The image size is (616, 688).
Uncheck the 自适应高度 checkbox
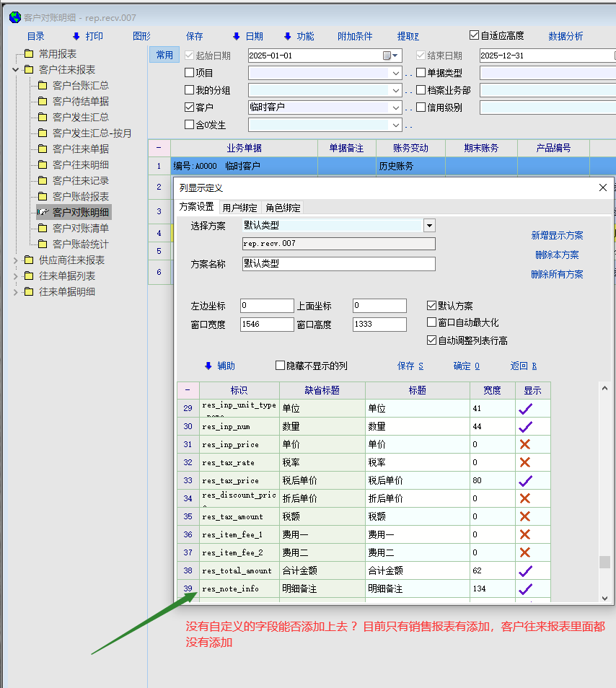point(474,35)
